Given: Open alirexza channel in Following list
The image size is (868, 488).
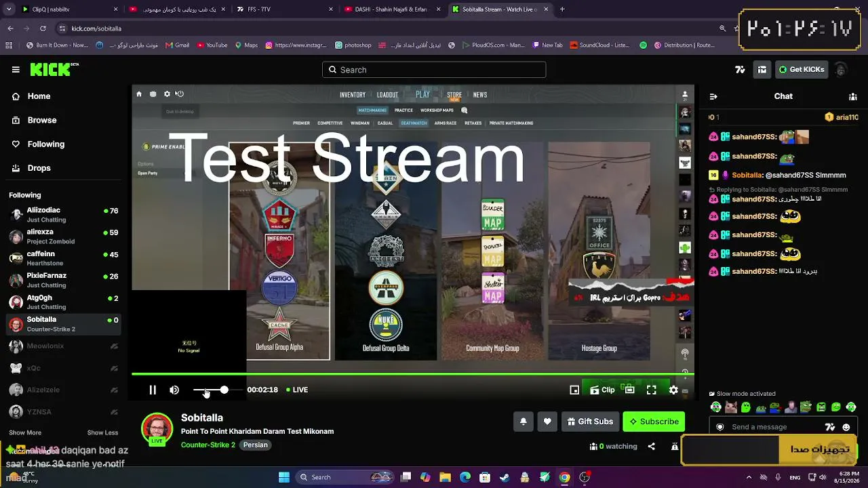Looking at the screenshot, I should [x=64, y=237].
